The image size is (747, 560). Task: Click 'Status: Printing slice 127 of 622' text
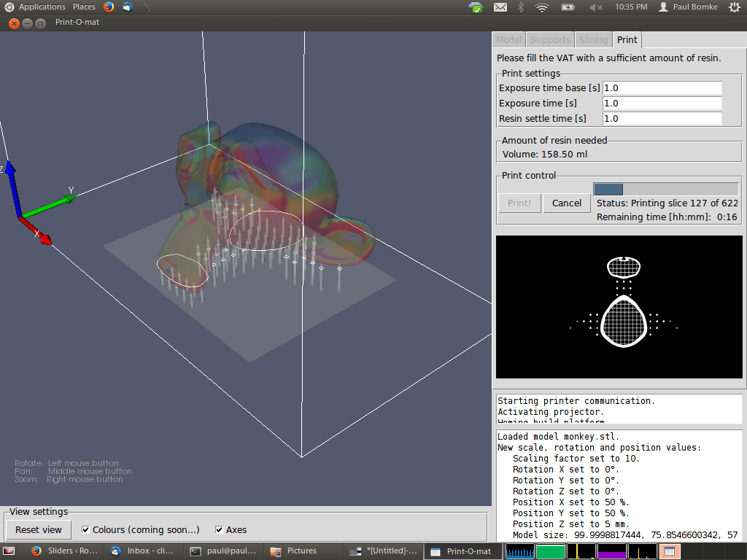[x=667, y=203]
